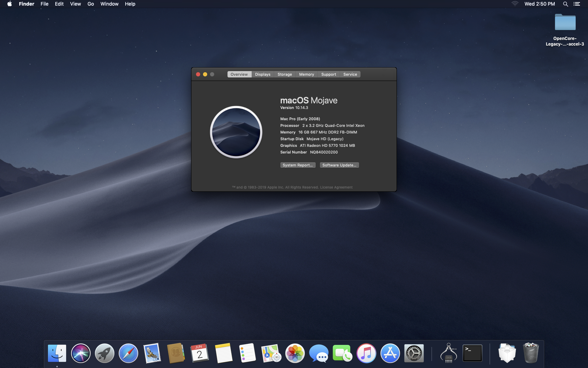
Task: Open Photos app in Dock
Action: pos(295,353)
